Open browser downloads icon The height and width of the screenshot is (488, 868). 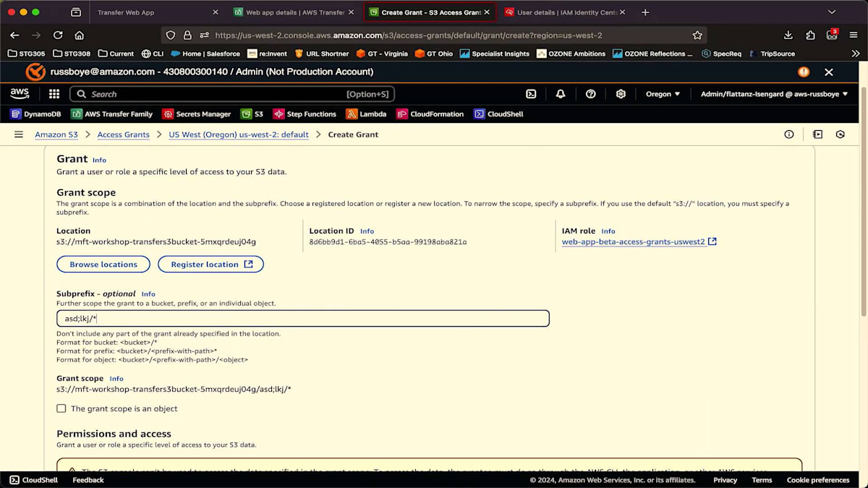788,35
